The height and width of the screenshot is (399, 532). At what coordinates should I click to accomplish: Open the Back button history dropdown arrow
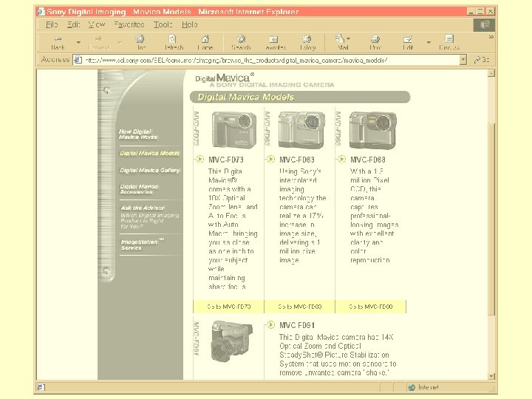click(x=78, y=42)
